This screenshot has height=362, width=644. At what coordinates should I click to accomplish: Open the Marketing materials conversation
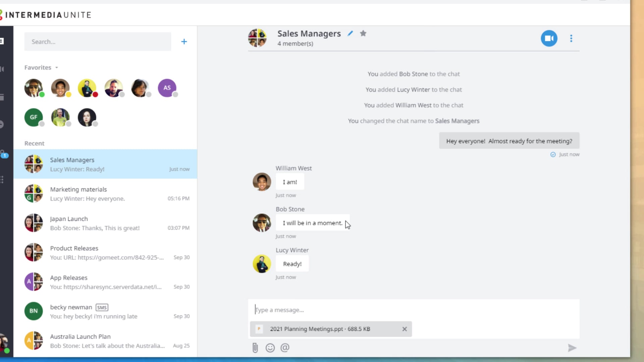[x=105, y=194]
